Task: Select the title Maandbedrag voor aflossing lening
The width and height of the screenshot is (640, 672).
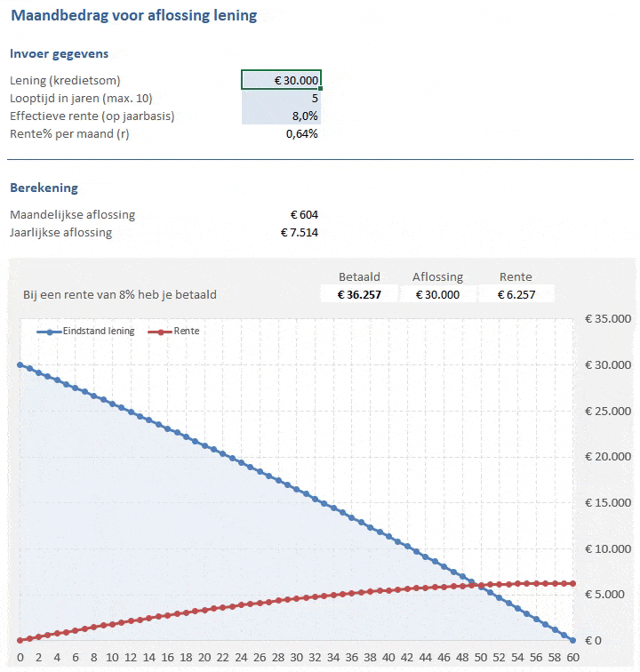Action: pyautogui.click(x=134, y=15)
